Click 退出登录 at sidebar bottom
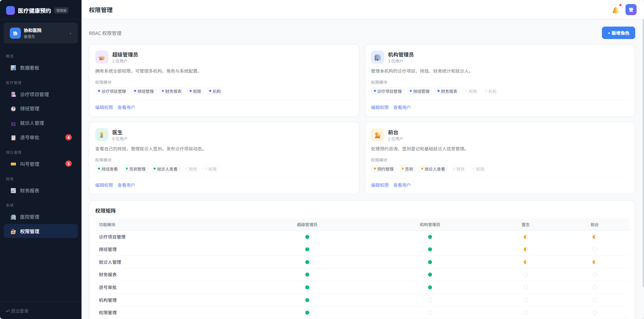The image size is (644, 319). (18, 311)
